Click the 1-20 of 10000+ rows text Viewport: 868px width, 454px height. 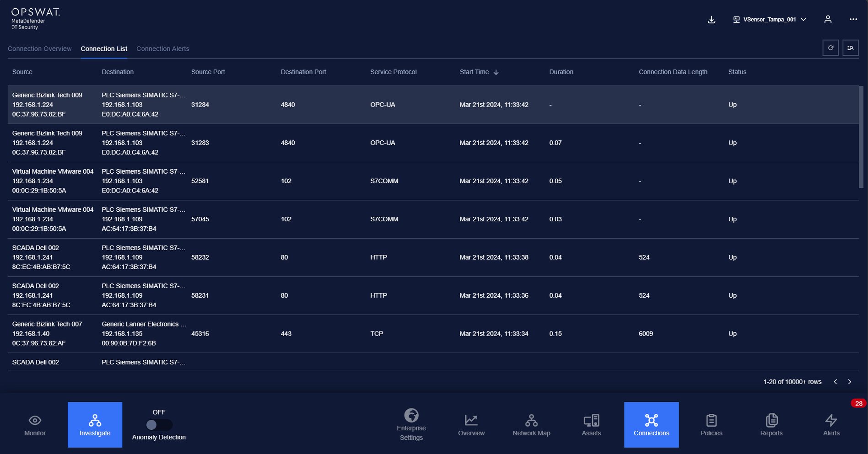point(792,382)
